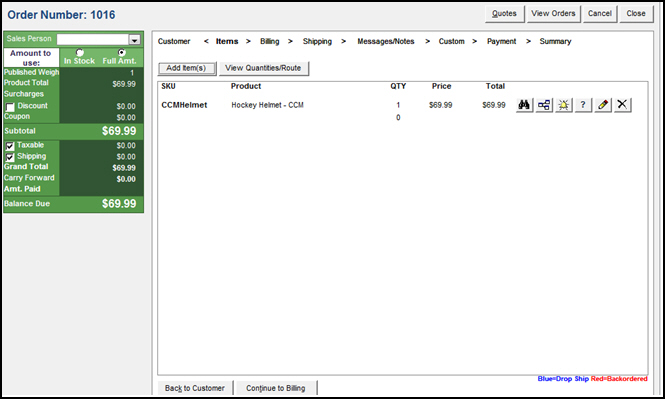Open the routing diagram icon in item row

544,104
